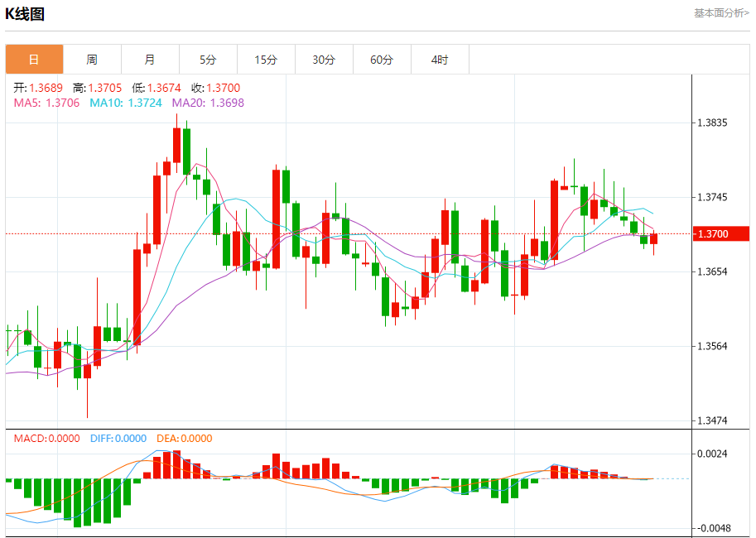Click the MA20: 1.3698 label
The width and height of the screenshot is (756, 538).
pyautogui.click(x=208, y=103)
